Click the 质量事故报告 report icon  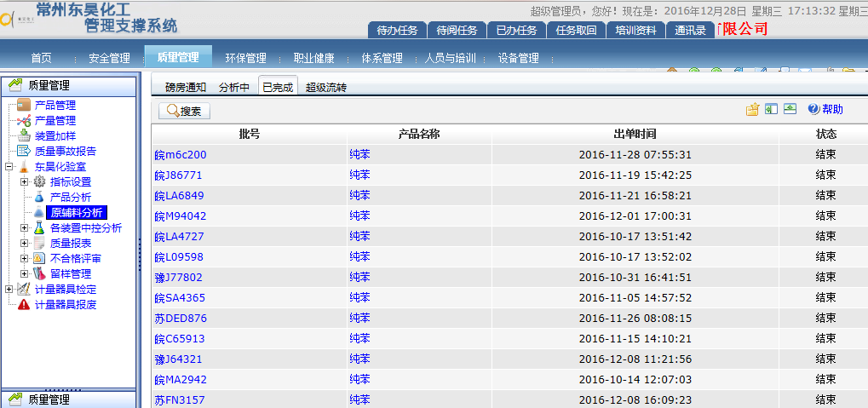click(24, 152)
